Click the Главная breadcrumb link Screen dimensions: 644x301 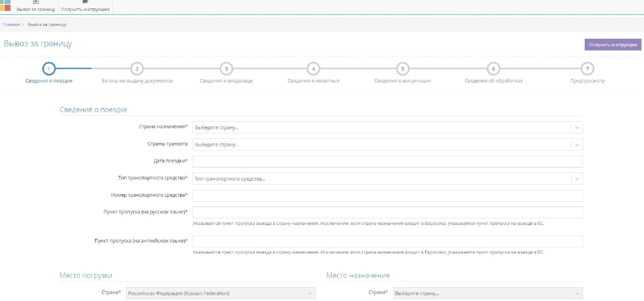click(11, 25)
